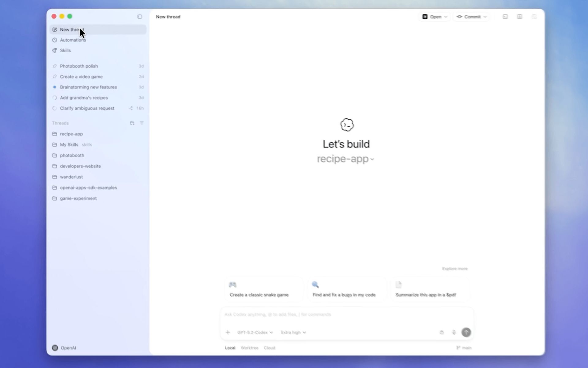Click the microphone dictation icon
Screen dimensions: 588x368
pos(454,332)
